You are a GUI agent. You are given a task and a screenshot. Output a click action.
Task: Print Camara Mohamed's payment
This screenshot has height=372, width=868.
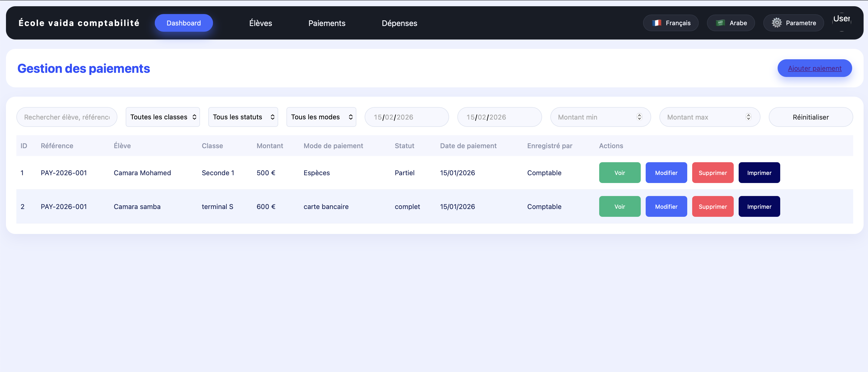click(x=759, y=173)
